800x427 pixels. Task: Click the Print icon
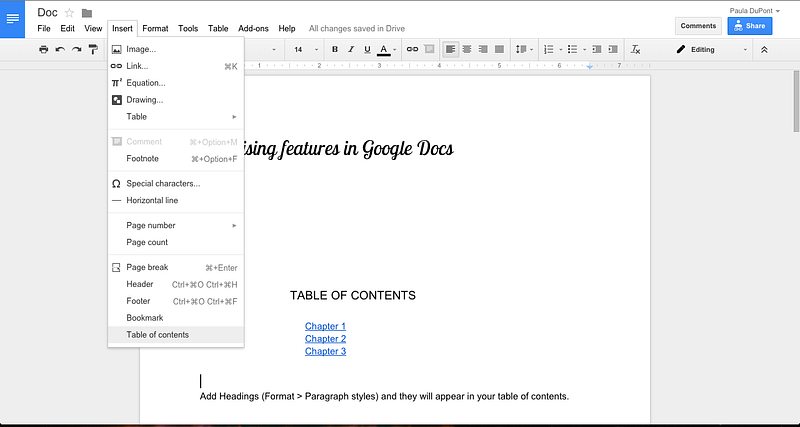click(x=44, y=49)
